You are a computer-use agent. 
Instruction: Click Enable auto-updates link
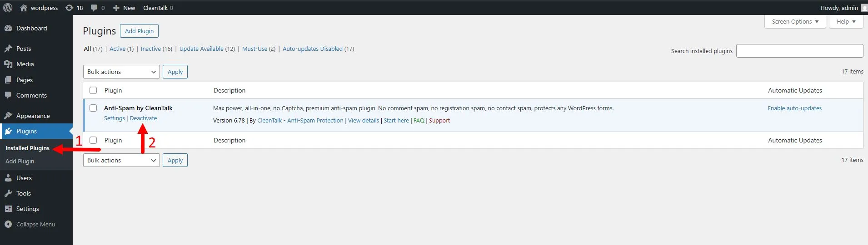click(x=794, y=108)
